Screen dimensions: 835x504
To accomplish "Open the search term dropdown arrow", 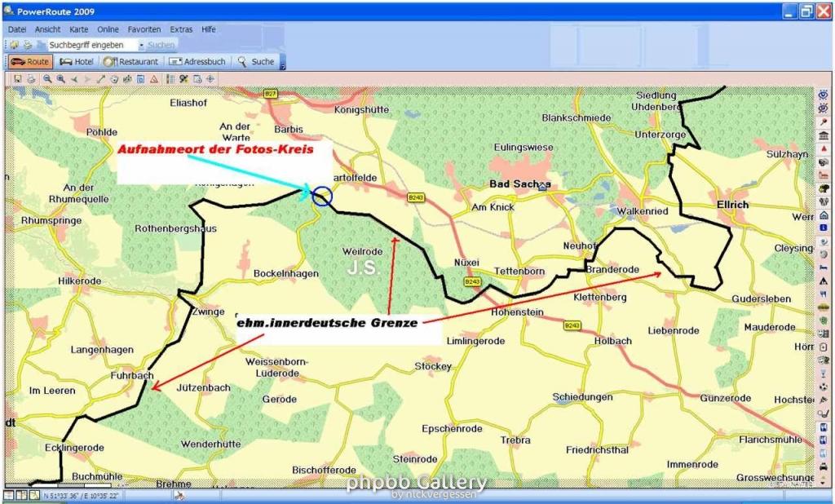I will [x=141, y=46].
